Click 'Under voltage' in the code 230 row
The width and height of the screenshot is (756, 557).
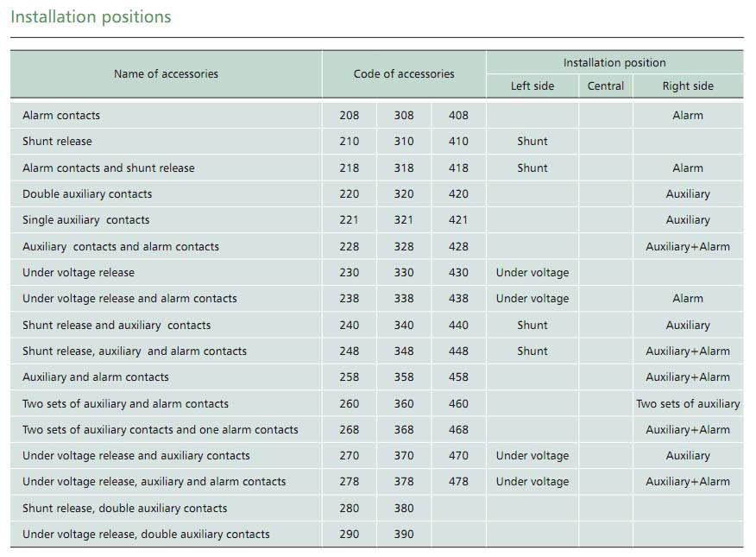(532, 273)
